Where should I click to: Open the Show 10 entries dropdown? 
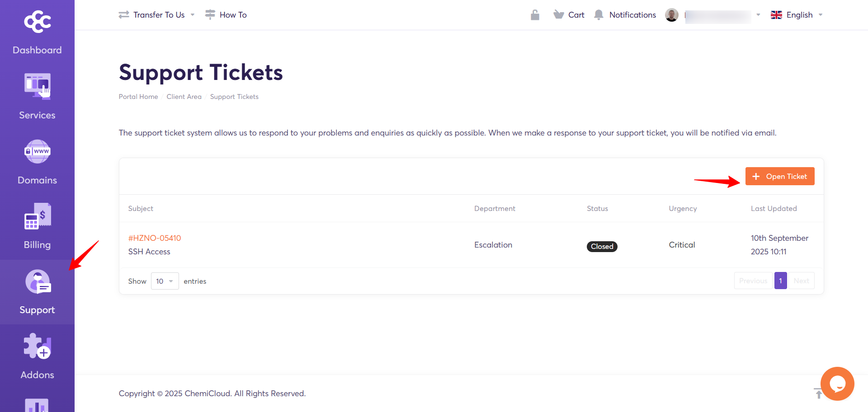(x=165, y=281)
